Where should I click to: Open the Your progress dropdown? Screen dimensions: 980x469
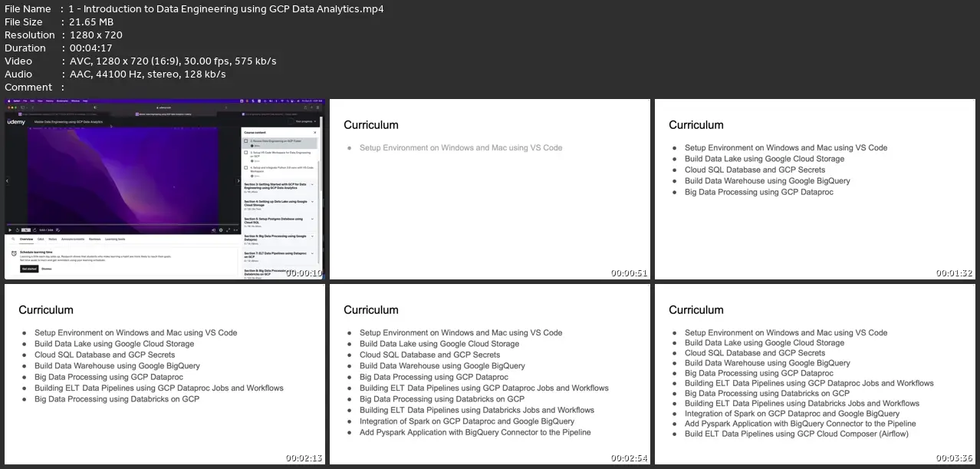306,121
